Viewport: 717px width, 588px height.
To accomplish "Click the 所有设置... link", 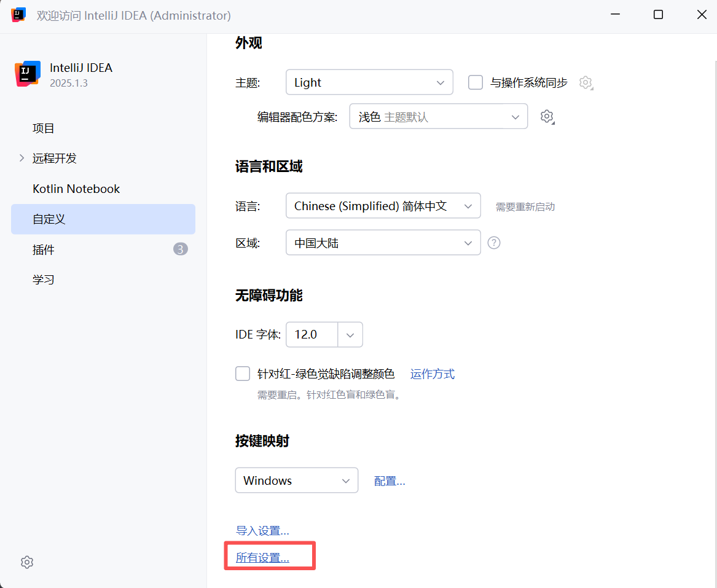I will coord(262,558).
